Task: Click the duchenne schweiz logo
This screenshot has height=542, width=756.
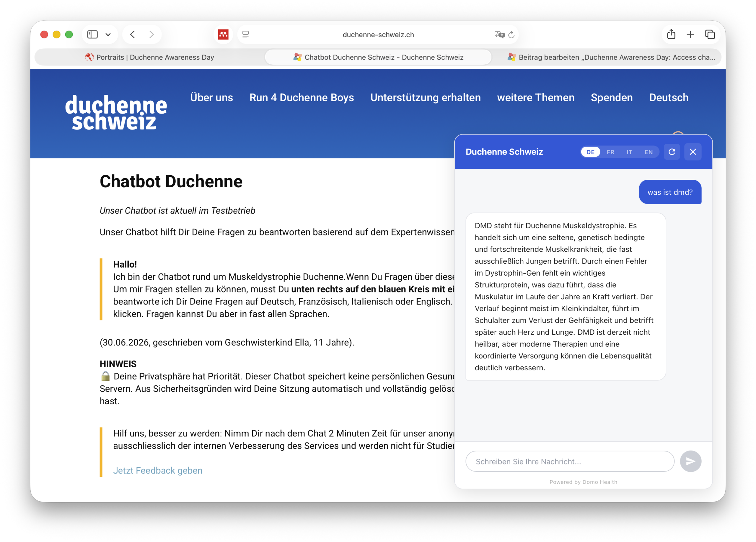Action: click(116, 112)
